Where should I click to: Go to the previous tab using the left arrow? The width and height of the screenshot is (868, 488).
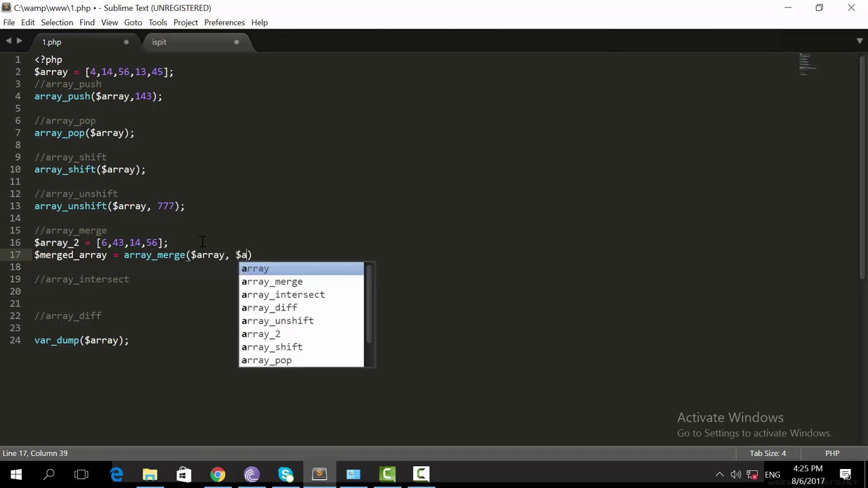tap(9, 42)
